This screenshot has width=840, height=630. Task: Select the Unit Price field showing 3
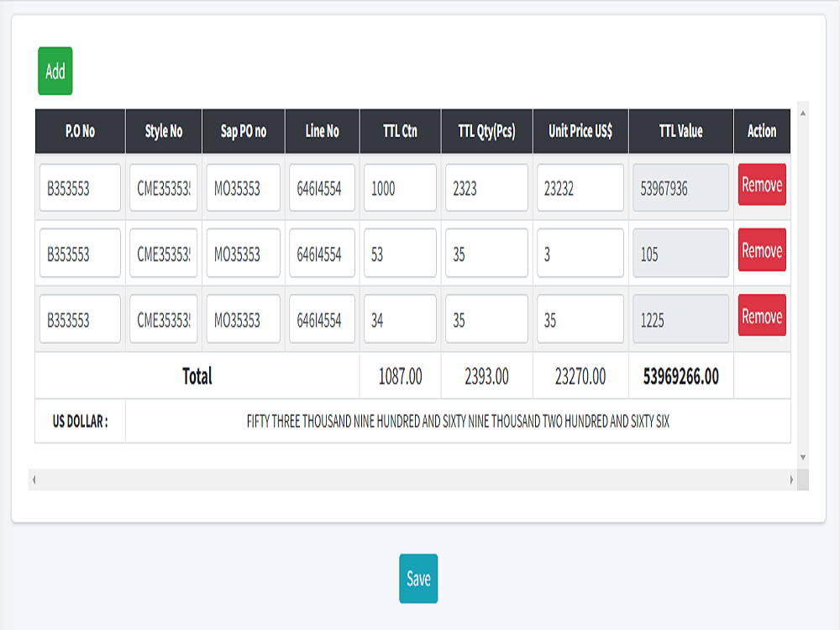pos(580,252)
